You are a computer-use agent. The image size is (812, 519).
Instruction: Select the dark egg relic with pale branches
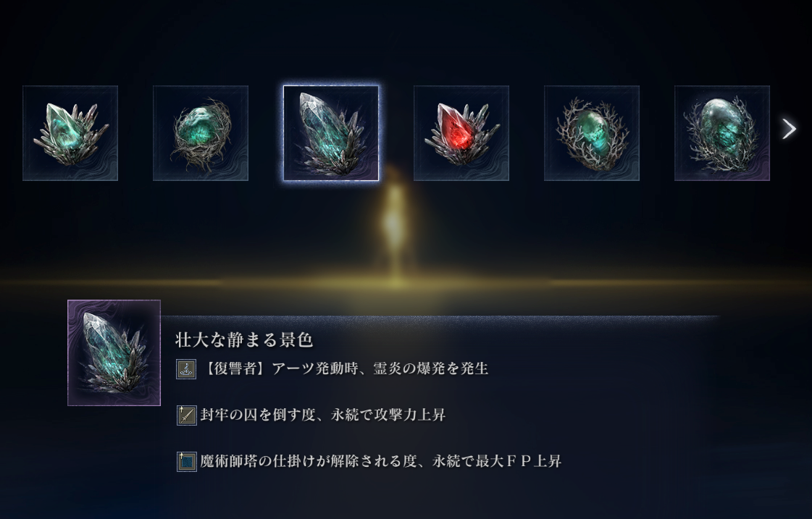click(722, 133)
